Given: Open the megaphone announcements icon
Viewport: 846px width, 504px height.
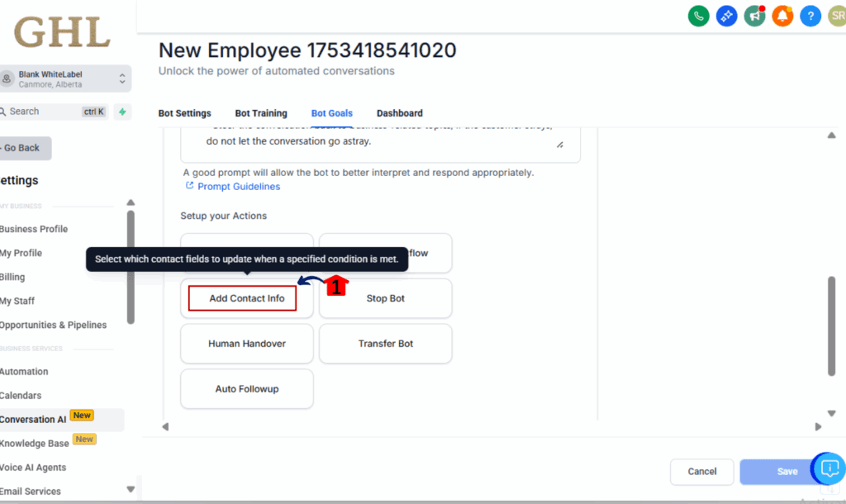Looking at the screenshot, I should pyautogui.click(x=754, y=17).
